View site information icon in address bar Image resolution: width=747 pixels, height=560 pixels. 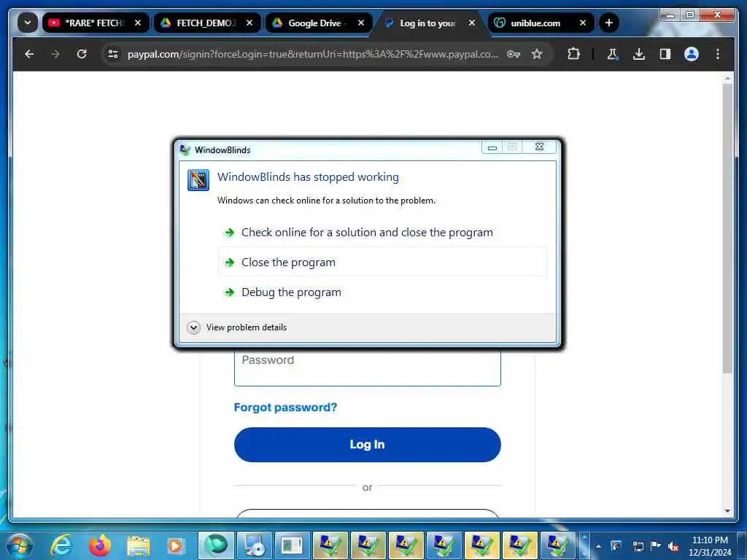113,54
